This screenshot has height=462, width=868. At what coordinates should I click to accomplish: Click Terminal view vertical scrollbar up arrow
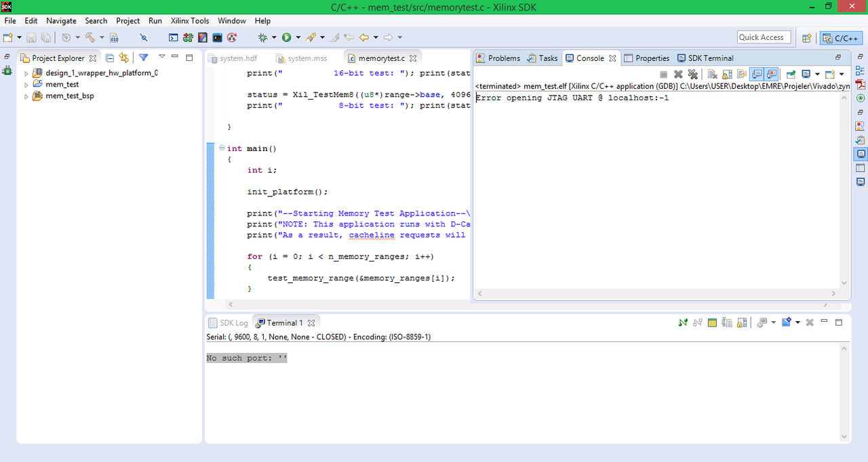coord(844,348)
